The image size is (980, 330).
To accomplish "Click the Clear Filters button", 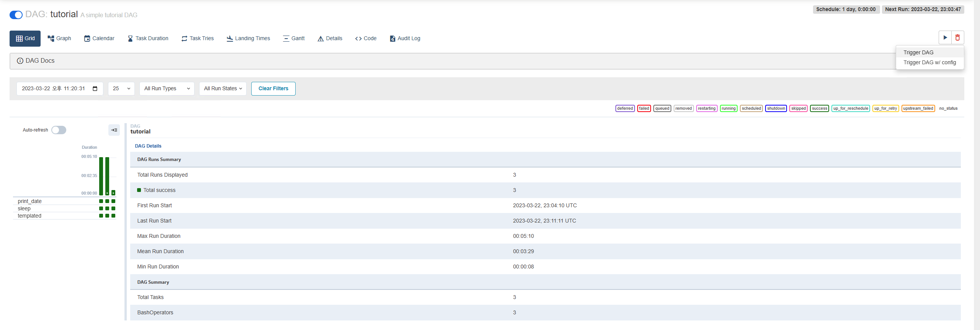I will (273, 89).
